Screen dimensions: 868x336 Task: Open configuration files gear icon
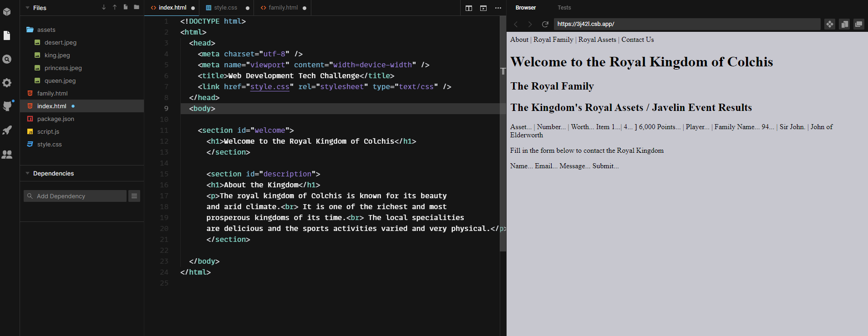7,83
